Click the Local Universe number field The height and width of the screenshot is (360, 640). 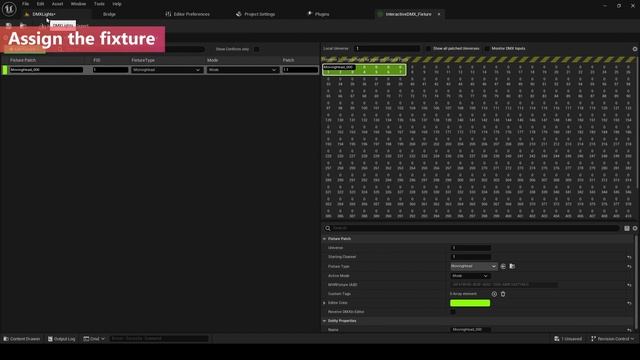pos(387,49)
